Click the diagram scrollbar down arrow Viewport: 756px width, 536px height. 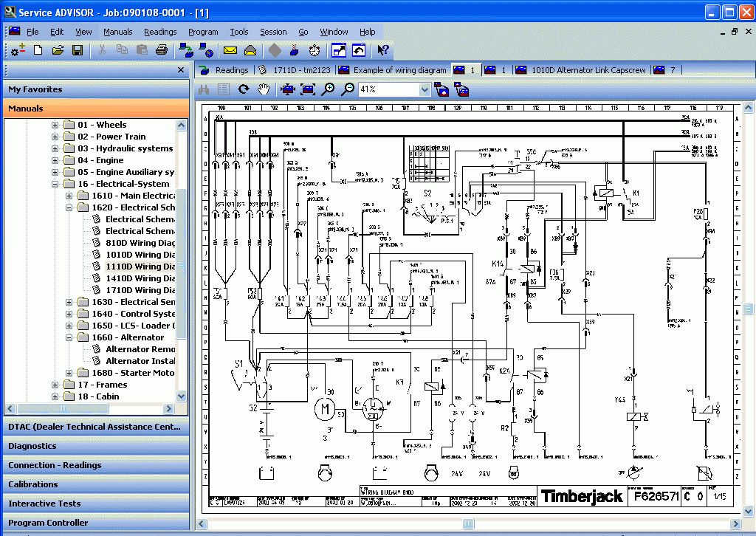pyautogui.click(x=749, y=512)
